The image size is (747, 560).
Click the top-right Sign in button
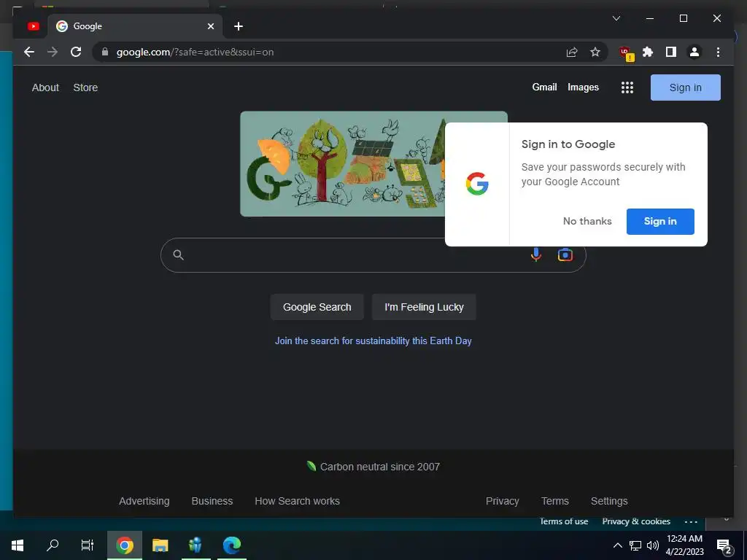tap(686, 87)
